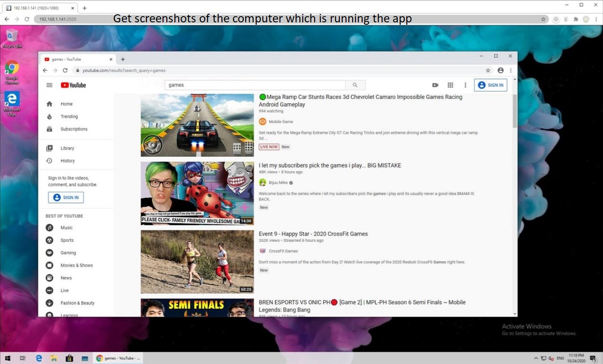
Task: Open the YouTube apps grid icon
Action: 450,85
